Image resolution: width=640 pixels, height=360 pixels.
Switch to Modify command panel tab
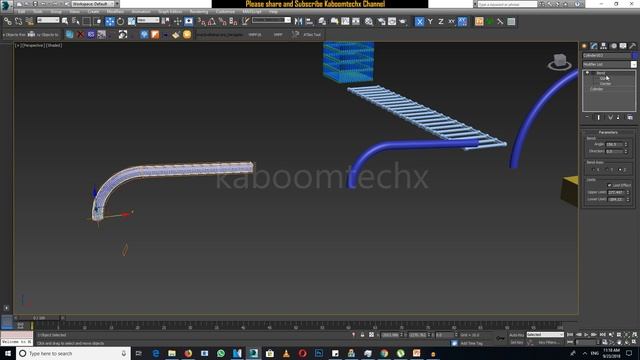(594, 46)
